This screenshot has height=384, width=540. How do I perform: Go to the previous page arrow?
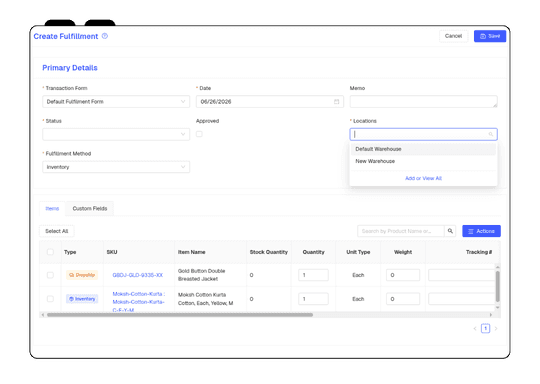pos(475,329)
